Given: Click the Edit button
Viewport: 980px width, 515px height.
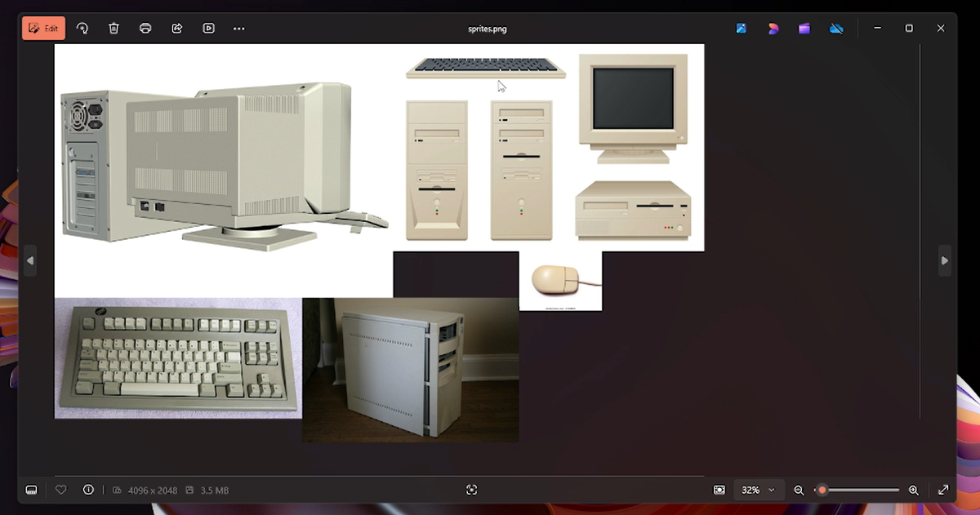Looking at the screenshot, I should pos(43,28).
